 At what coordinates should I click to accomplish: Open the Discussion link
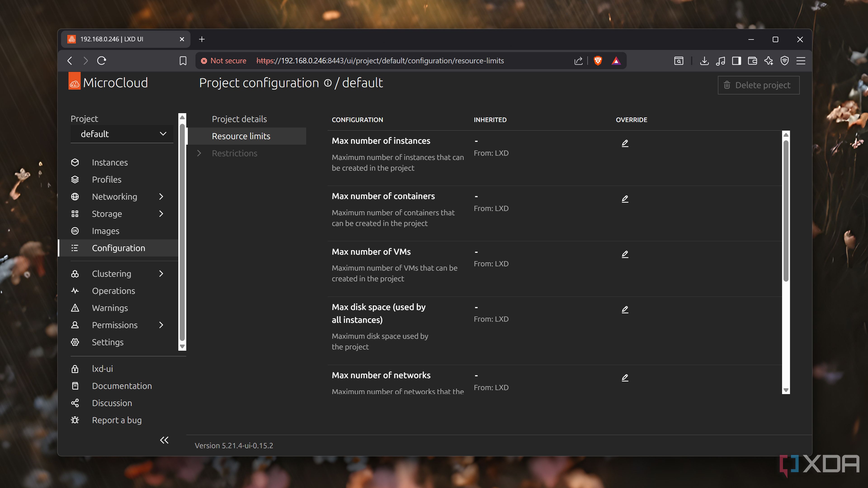112,403
